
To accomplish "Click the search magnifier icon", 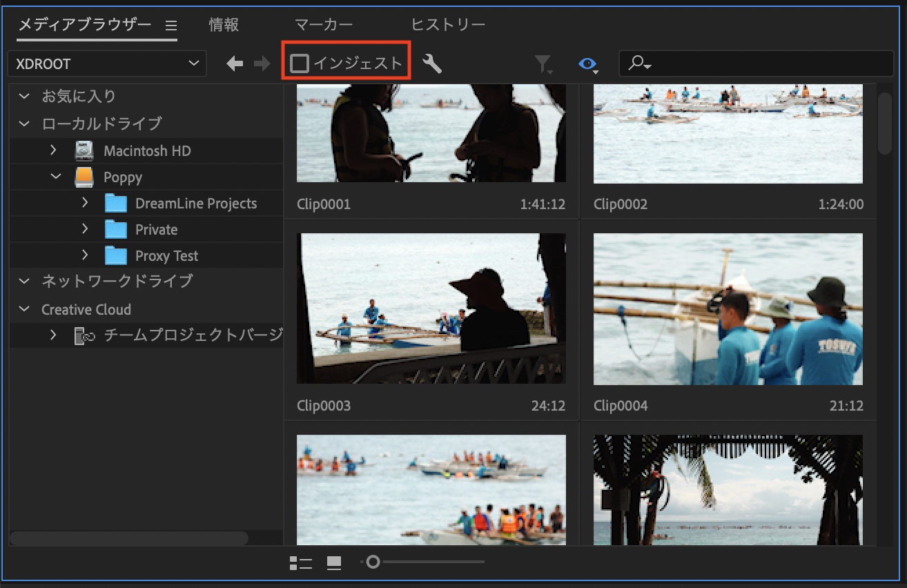I will [x=640, y=63].
